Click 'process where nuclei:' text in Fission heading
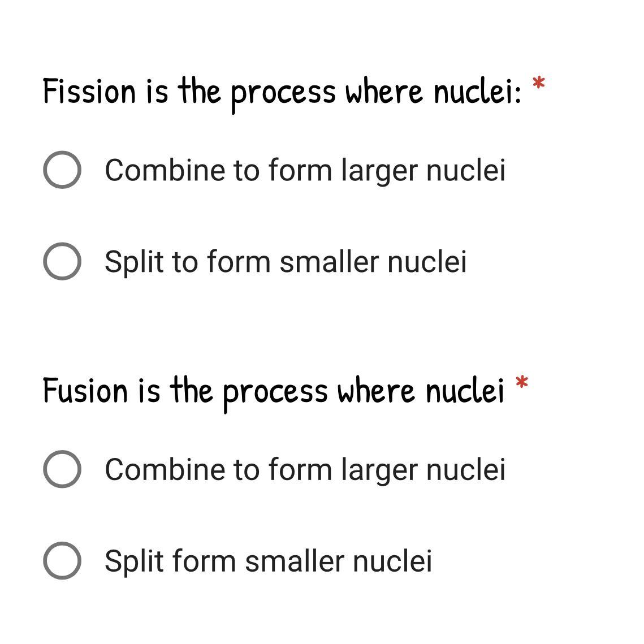 [x=376, y=94]
